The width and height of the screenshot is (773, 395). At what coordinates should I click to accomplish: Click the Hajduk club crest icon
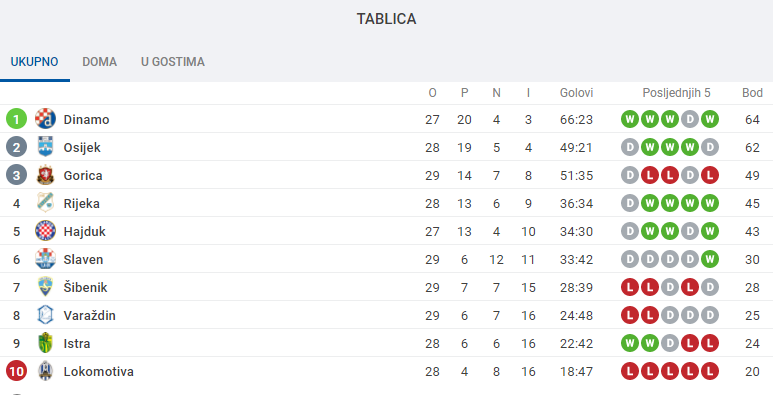45,231
